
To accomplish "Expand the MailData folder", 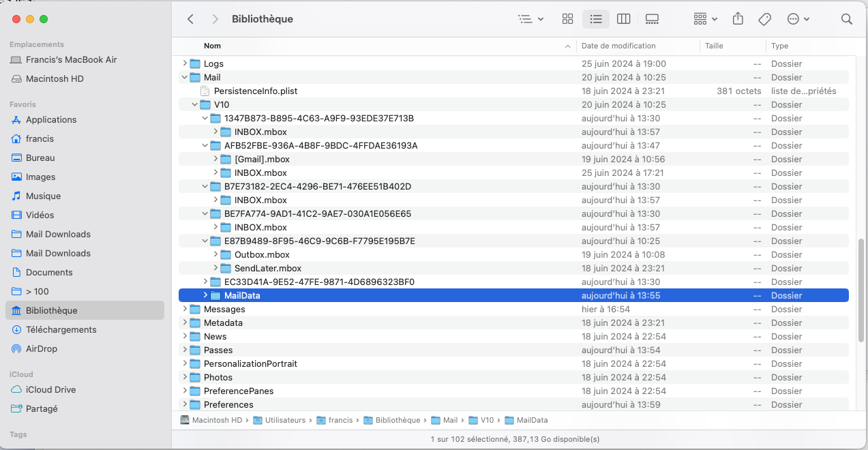I will [x=205, y=295].
